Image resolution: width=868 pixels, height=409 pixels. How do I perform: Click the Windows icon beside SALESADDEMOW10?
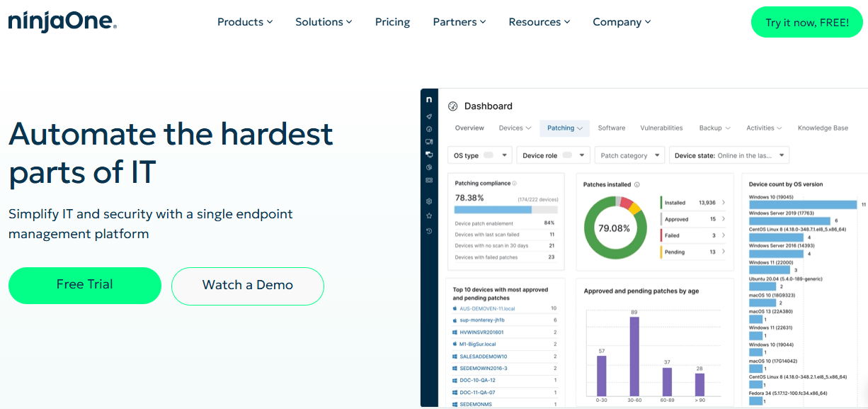[455, 357]
